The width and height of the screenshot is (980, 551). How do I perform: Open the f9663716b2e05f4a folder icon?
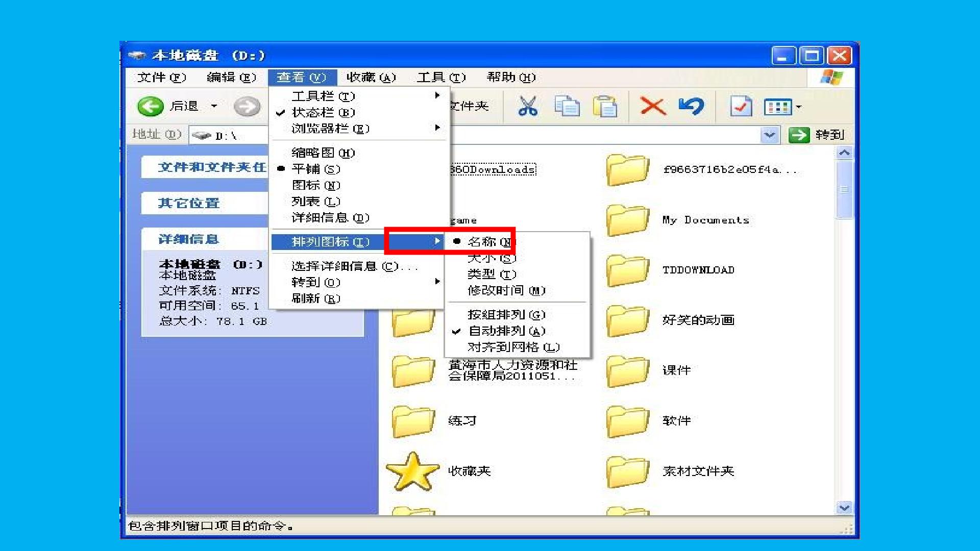point(628,170)
